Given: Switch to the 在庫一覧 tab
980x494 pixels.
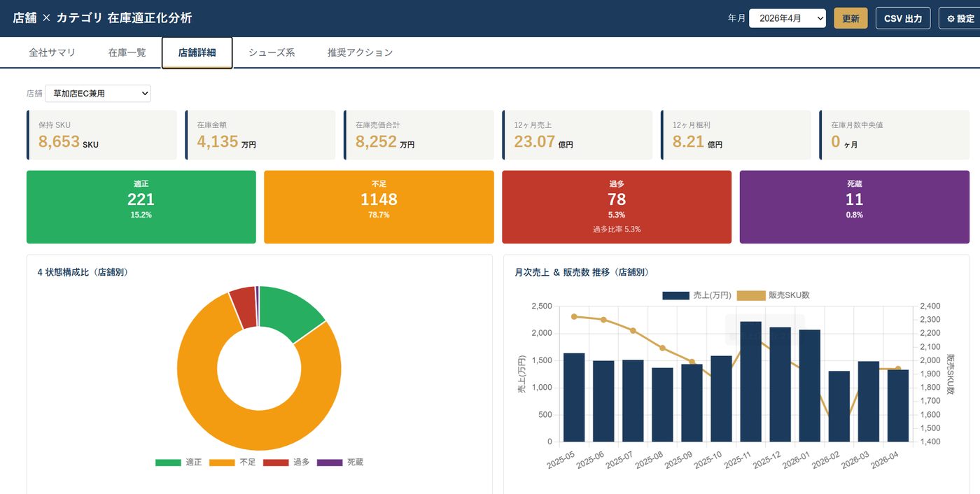Looking at the screenshot, I should pyautogui.click(x=127, y=52).
